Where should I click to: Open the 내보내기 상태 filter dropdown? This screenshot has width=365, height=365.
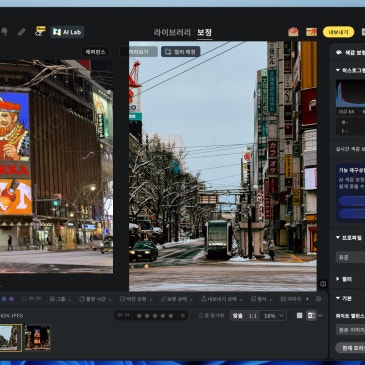(x=221, y=299)
